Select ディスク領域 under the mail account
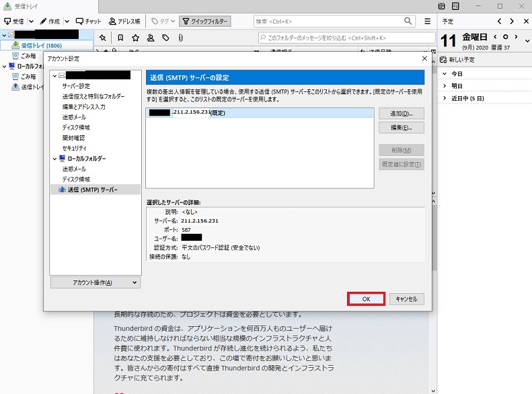The height and width of the screenshot is (394, 532). [76, 128]
